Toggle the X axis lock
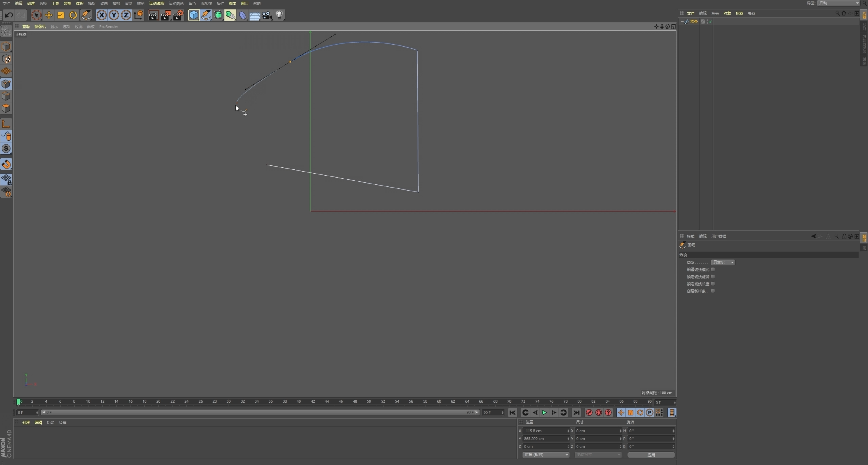This screenshot has width=868, height=465. coord(101,15)
